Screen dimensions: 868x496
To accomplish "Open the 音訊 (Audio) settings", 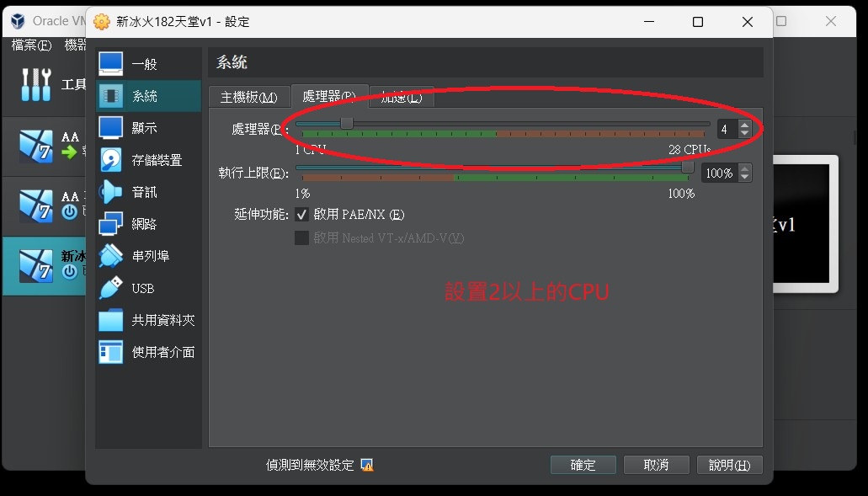I will 144,192.
